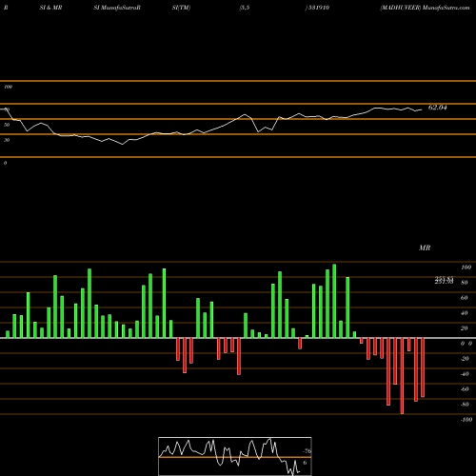The image size is (476, 476).
Task: Click the MR axis label 100
Action: (466, 268)
